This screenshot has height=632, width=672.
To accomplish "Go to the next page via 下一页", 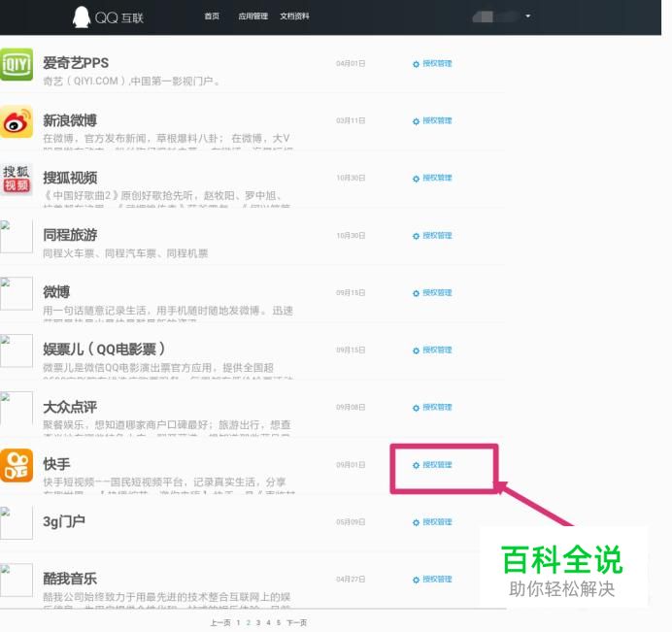I will 296,622.
